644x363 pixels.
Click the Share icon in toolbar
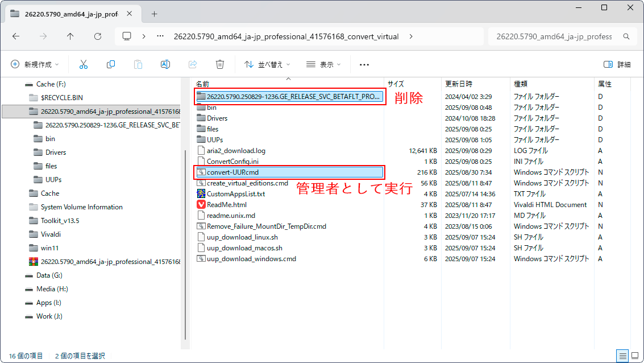[x=193, y=64]
